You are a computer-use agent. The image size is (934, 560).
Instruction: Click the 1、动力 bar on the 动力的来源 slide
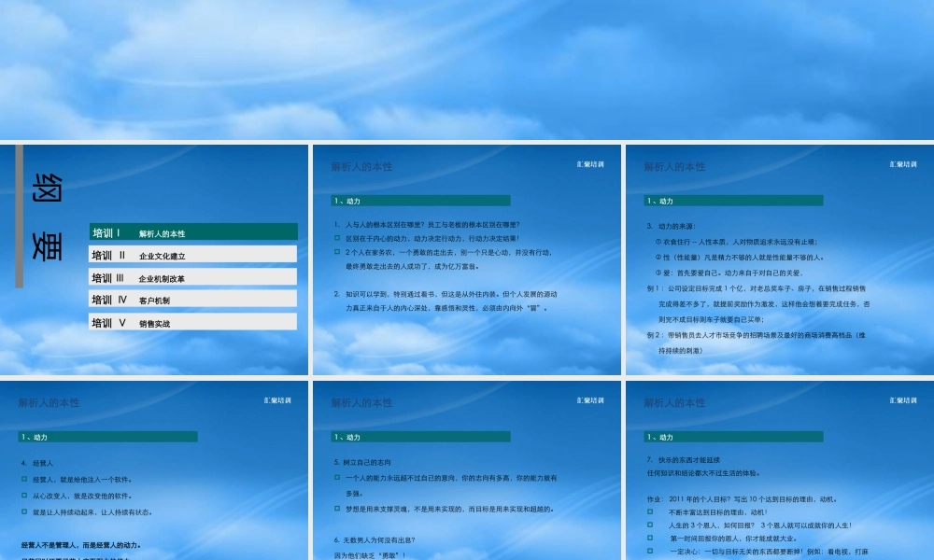coord(733,201)
